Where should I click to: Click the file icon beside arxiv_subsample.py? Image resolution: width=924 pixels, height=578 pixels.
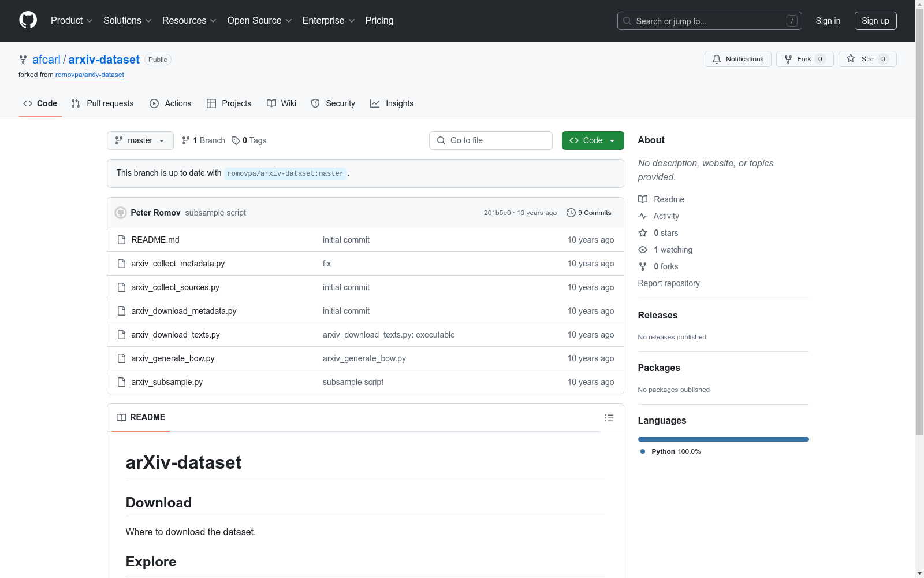[121, 382]
